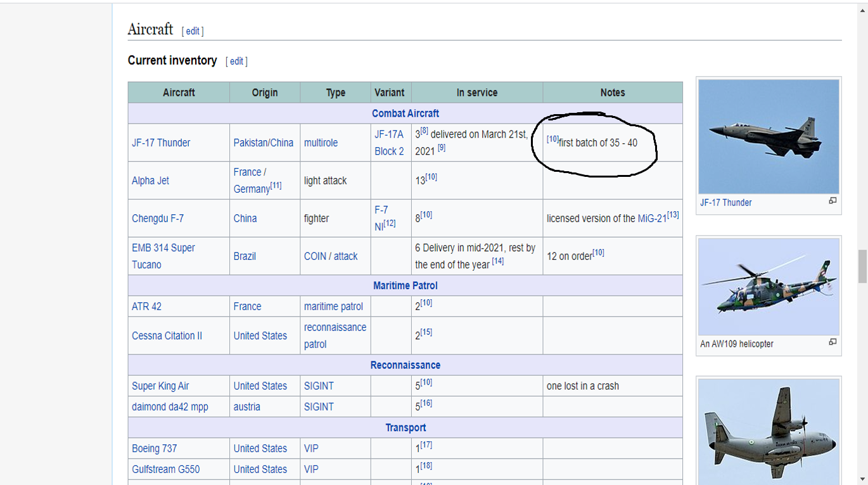Image resolution: width=868 pixels, height=485 pixels.
Task: Open COIN / attack type link
Action: (331, 257)
